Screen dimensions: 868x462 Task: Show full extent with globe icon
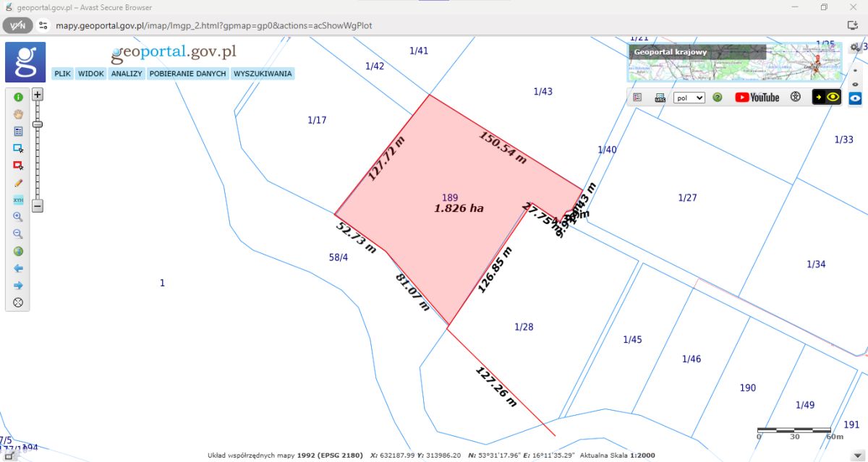click(x=18, y=252)
